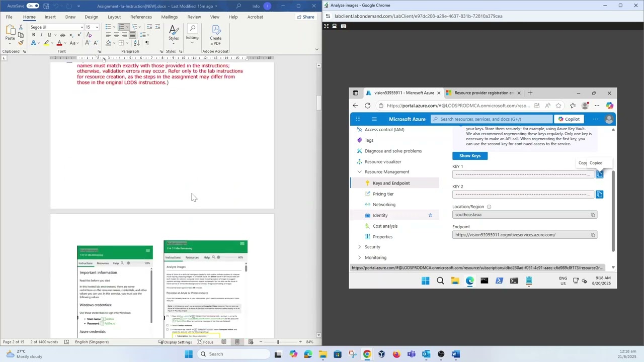This screenshot has height=362, width=644.
Task: Click the Save icon in Word title bar
Action: tap(46, 6)
